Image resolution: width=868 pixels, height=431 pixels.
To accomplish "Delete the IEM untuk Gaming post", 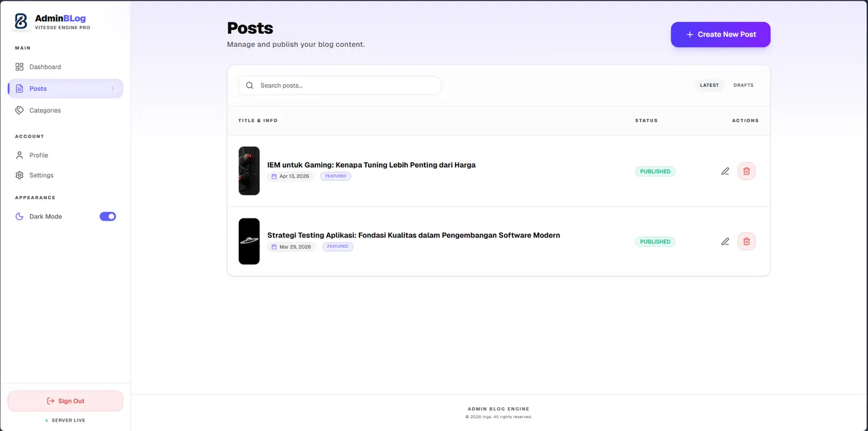I will pos(747,171).
